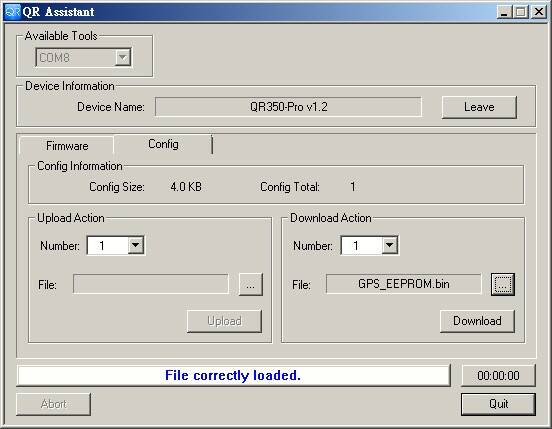Screen dimensions: 552x429
Task: Expand the Download Action Number dropdown
Action: tap(389, 245)
